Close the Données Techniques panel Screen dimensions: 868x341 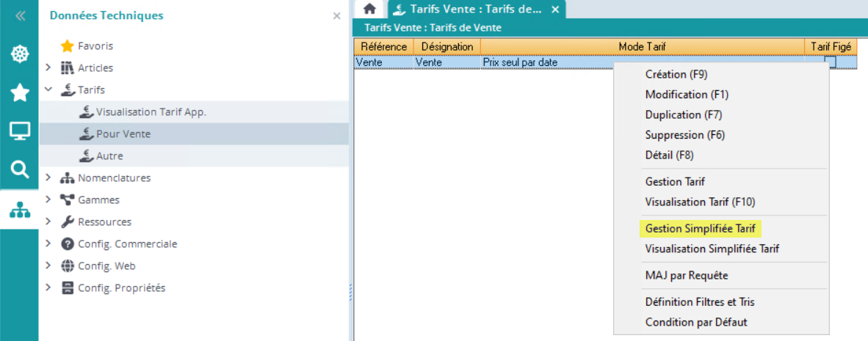tap(336, 15)
